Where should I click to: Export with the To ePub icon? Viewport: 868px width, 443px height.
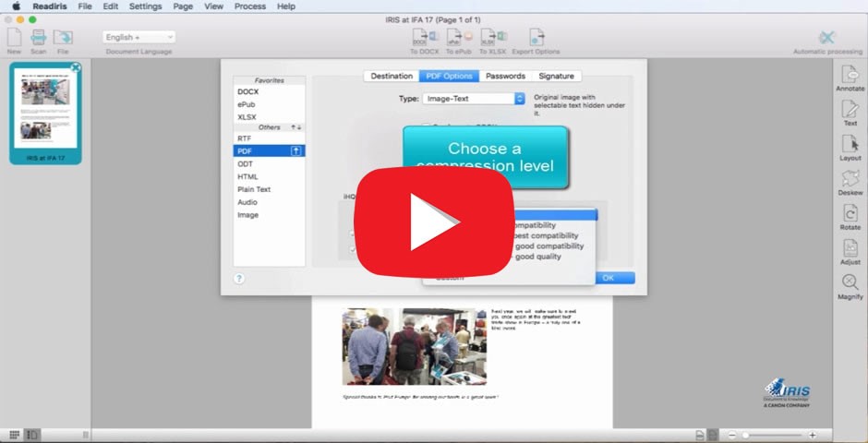tap(459, 38)
